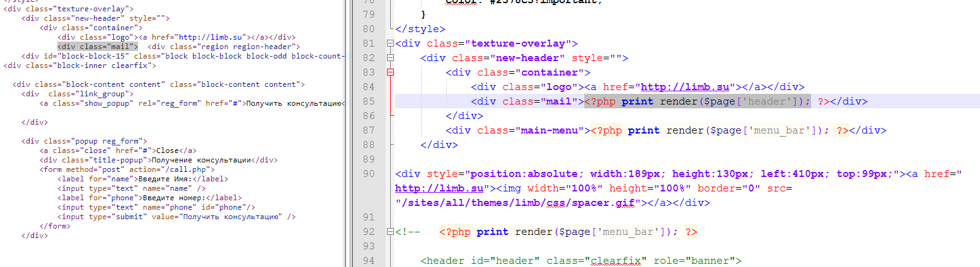The width and height of the screenshot is (980, 267).
Task: Click 'popup reg_form' div in left pane
Action: 84,141
